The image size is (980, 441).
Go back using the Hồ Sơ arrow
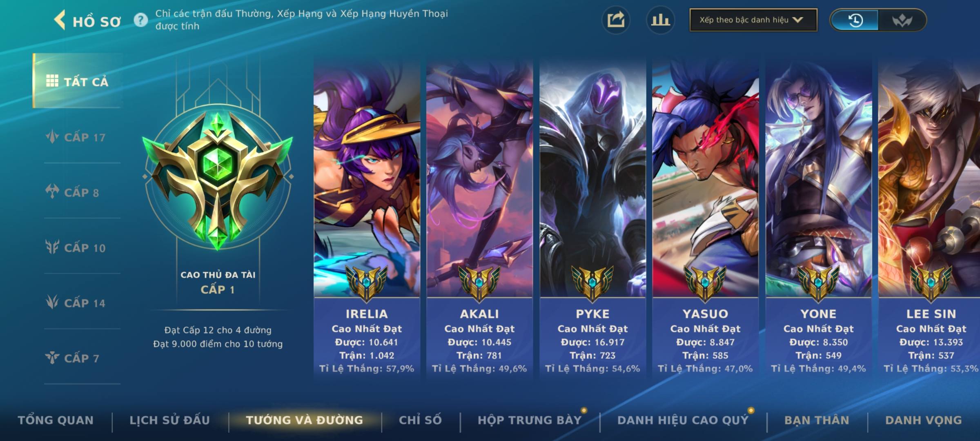point(60,20)
